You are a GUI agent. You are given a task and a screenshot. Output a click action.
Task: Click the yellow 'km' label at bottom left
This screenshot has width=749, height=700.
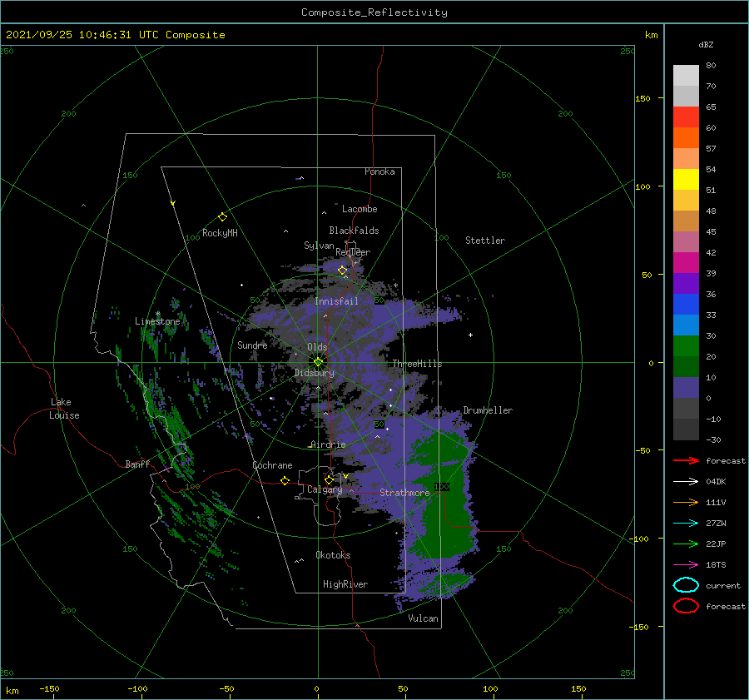12,691
